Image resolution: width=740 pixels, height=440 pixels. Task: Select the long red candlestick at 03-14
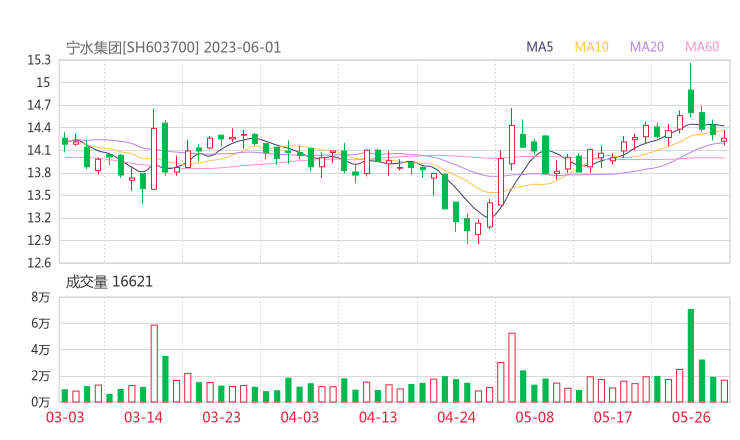154,150
